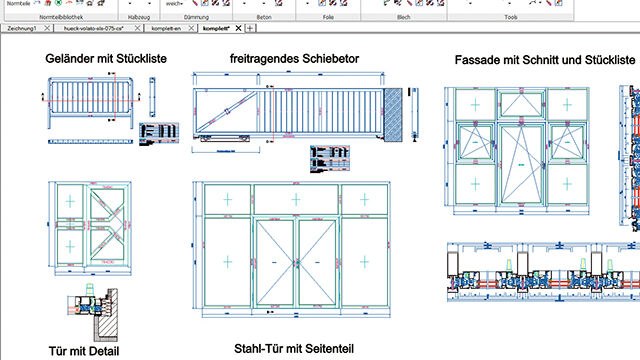Switch to the Zeichnung1 drawing tab
This screenshot has width=640, height=360.
[22, 28]
